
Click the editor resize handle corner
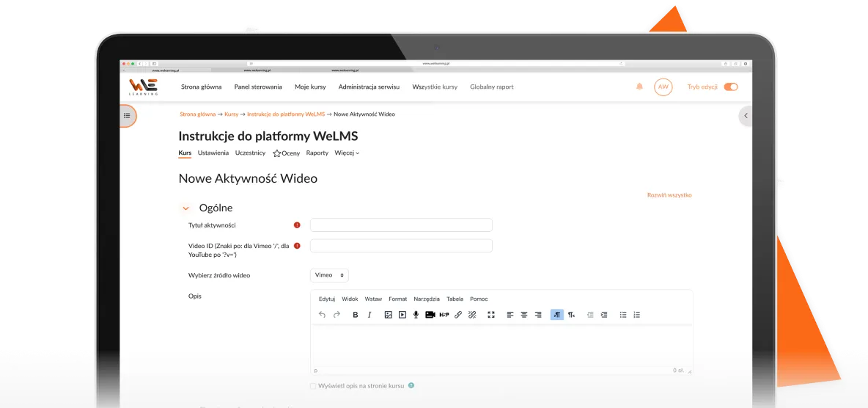point(689,371)
